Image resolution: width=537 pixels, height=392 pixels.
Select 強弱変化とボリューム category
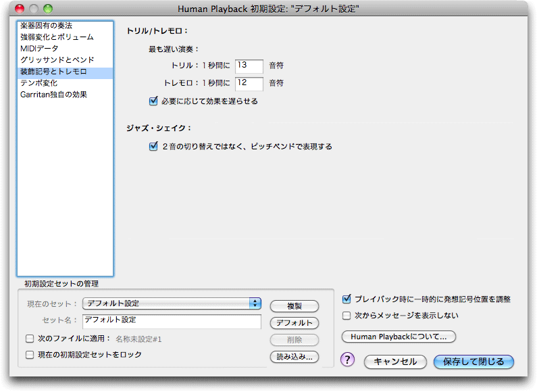tap(65, 37)
